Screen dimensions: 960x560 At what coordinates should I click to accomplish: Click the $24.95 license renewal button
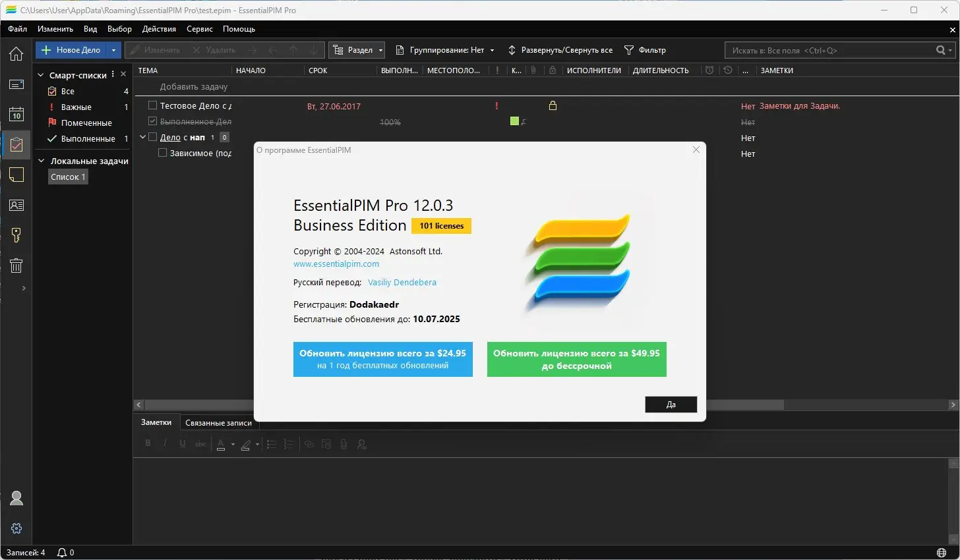pos(382,359)
